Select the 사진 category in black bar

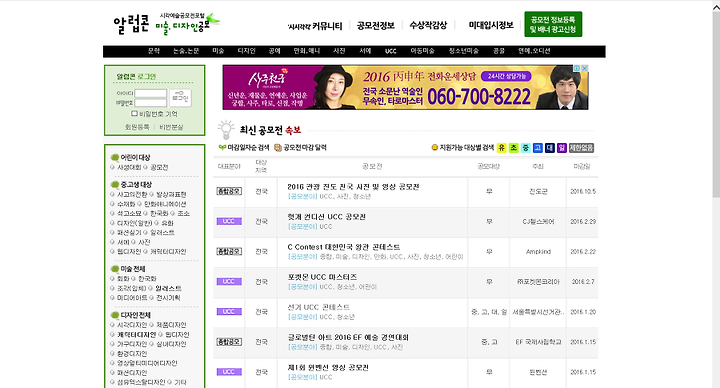click(339, 51)
